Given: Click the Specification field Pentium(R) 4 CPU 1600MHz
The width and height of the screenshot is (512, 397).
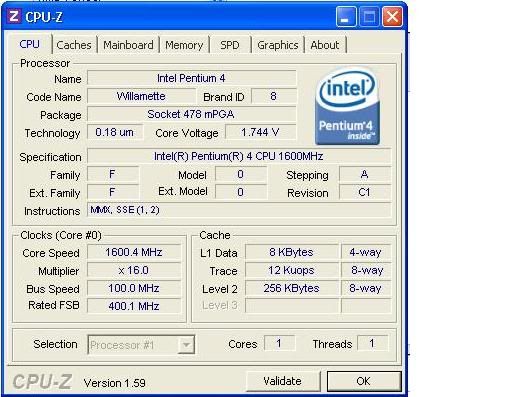Looking at the screenshot, I should 239,156.
